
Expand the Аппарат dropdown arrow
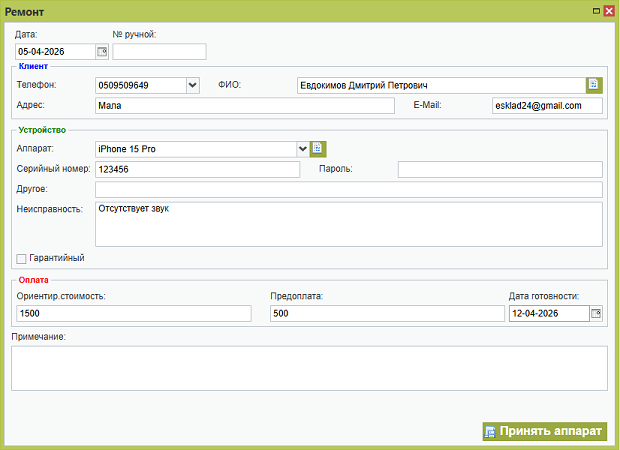point(303,149)
